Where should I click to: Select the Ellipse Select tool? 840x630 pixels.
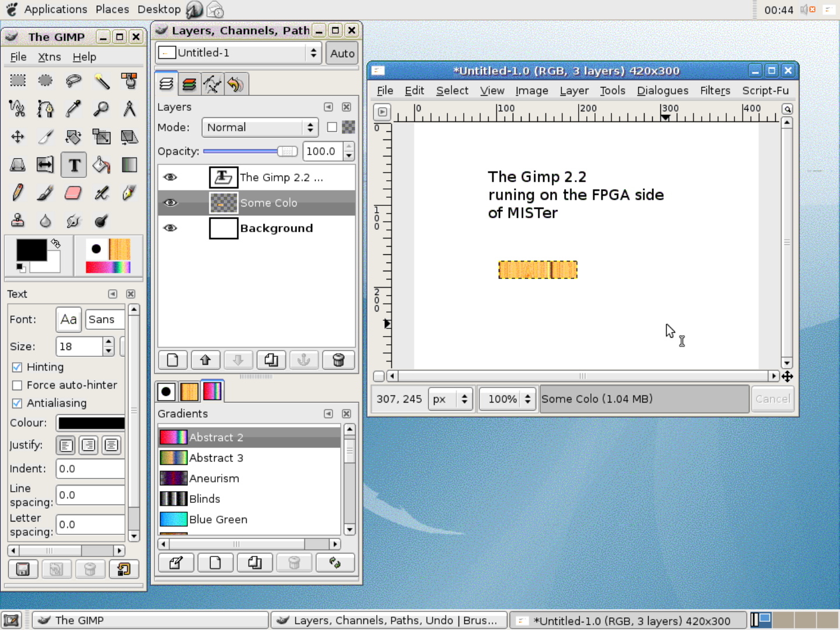45,80
